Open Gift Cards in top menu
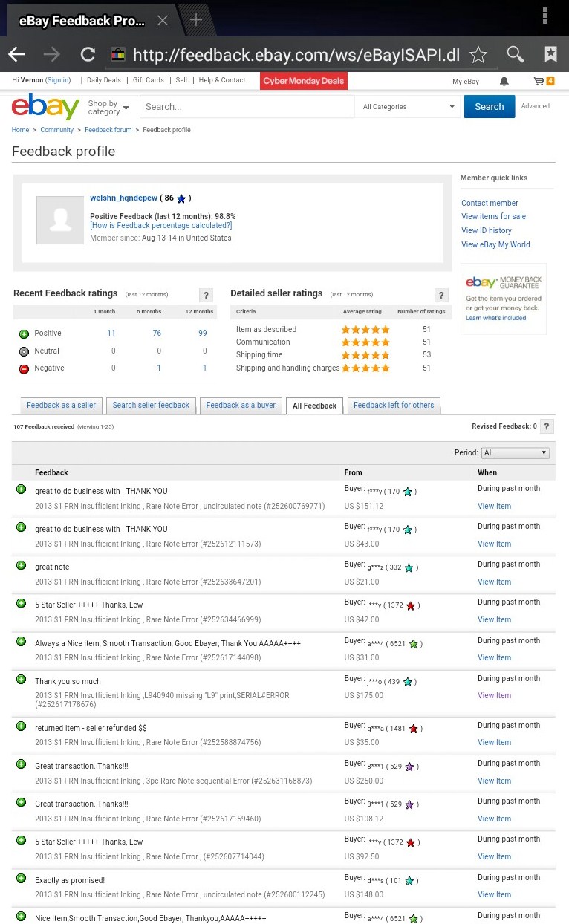This screenshot has height=924, width=569. [149, 80]
